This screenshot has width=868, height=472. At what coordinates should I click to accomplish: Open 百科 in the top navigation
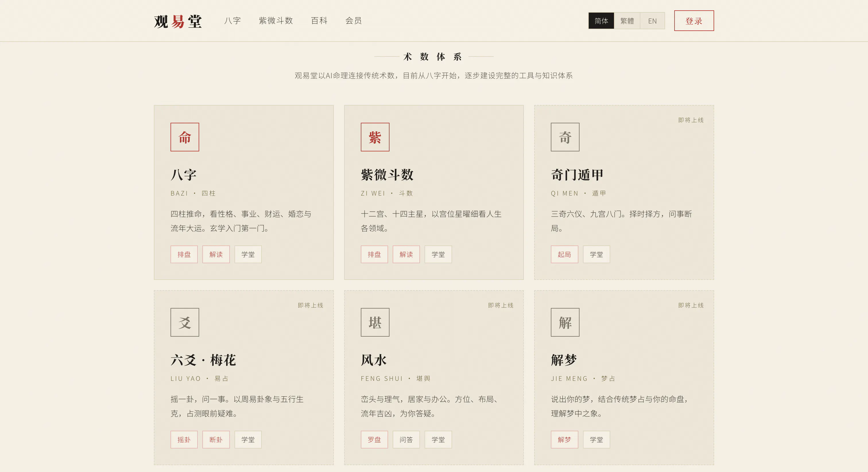coord(319,21)
